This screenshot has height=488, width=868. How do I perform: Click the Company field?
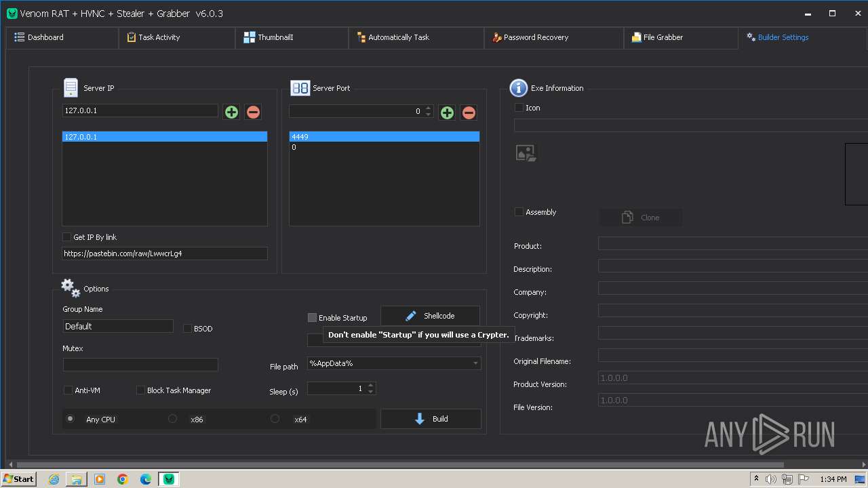(733, 289)
